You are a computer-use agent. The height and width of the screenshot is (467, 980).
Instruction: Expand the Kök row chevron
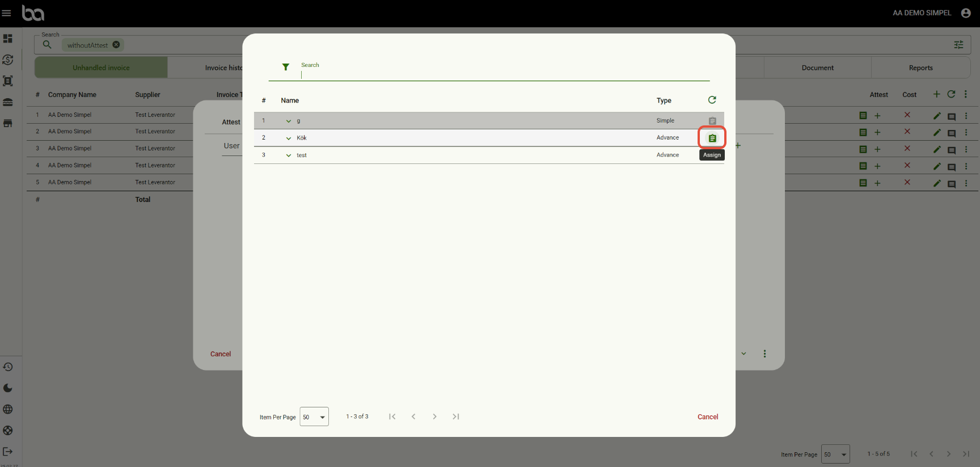289,138
